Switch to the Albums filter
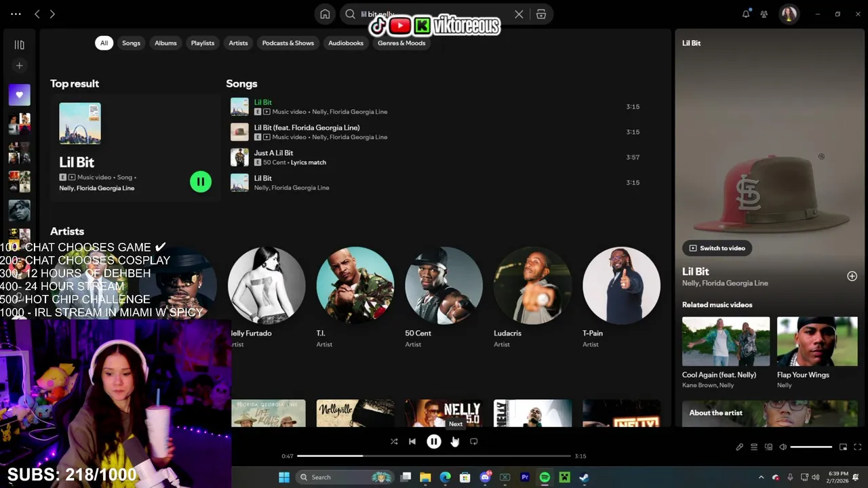 tap(165, 43)
